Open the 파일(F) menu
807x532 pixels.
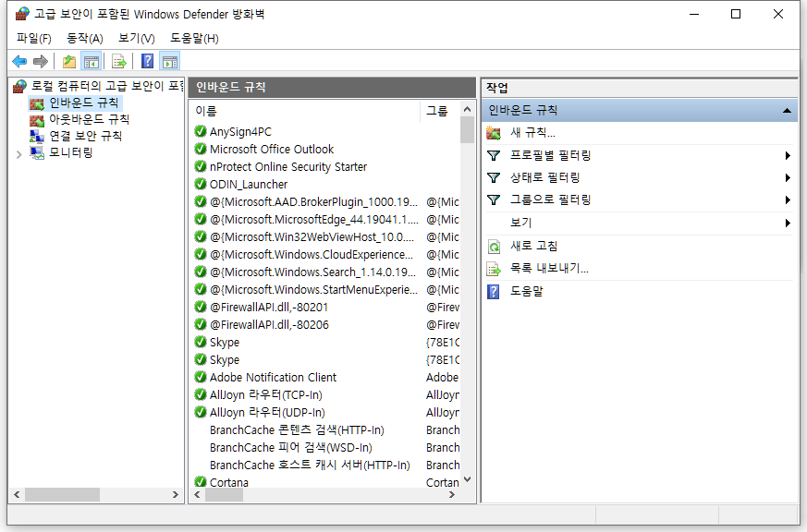click(34, 38)
